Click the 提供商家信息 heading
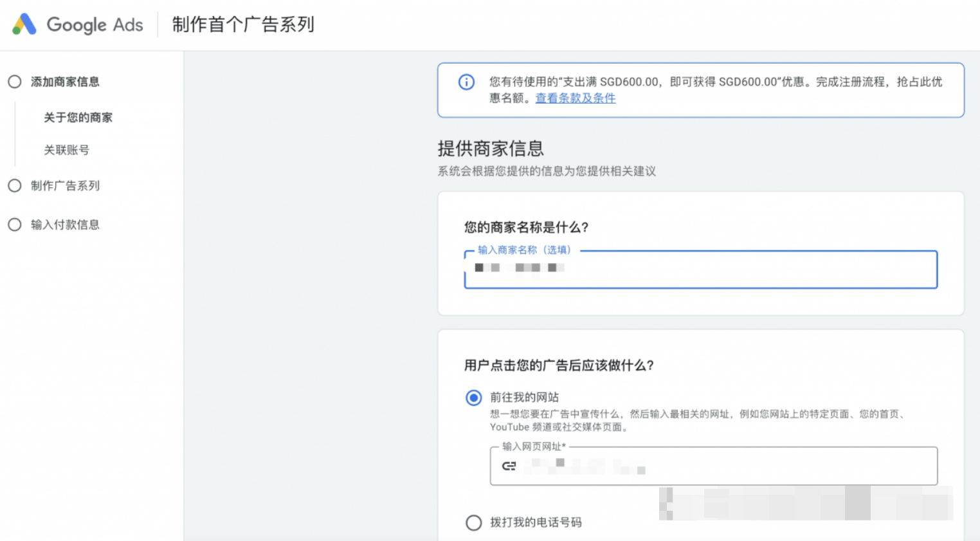Viewport: 980px width, 541px height. 491,149
